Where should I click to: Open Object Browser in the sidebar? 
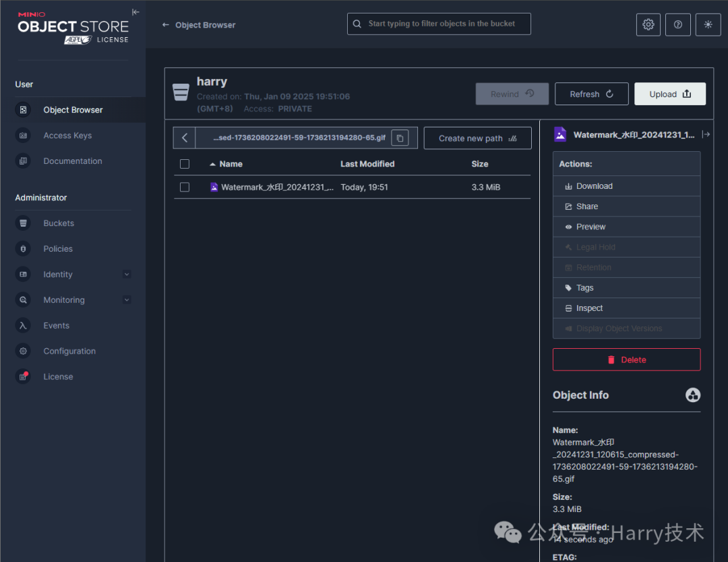click(x=73, y=110)
